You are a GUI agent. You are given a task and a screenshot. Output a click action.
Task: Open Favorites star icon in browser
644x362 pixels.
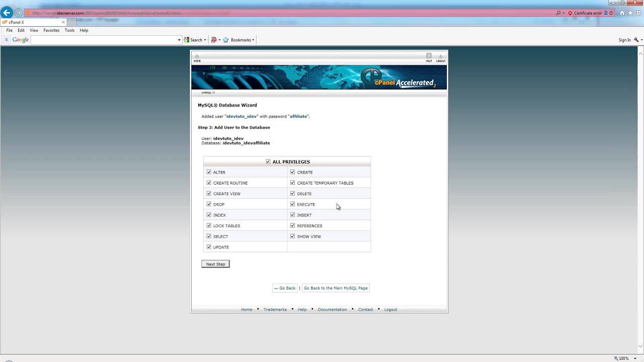coord(630,13)
